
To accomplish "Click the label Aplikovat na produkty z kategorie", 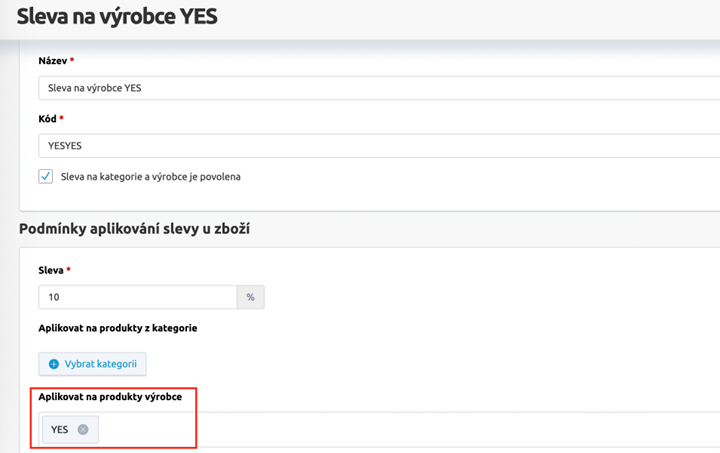I will [118, 328].
